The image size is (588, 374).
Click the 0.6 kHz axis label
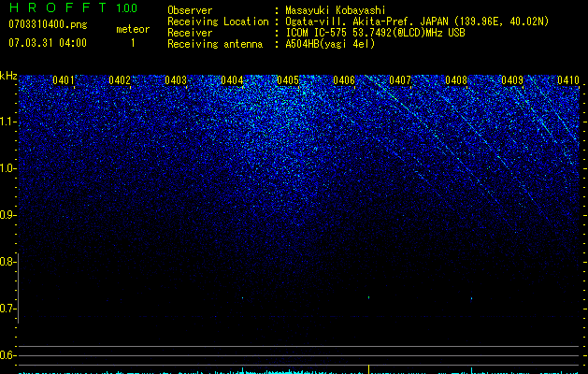[x=7, y=355]
